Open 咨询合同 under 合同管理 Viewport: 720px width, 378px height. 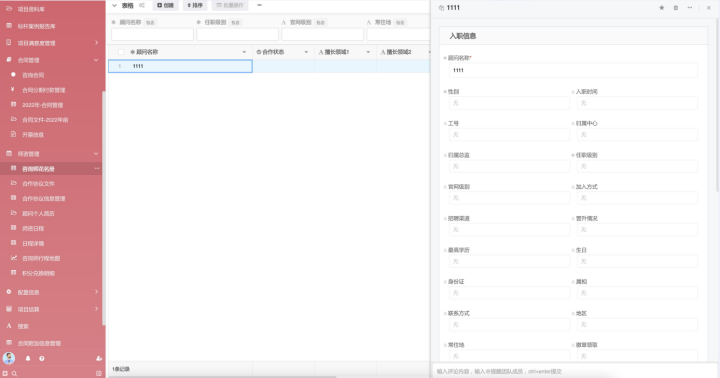33,75
